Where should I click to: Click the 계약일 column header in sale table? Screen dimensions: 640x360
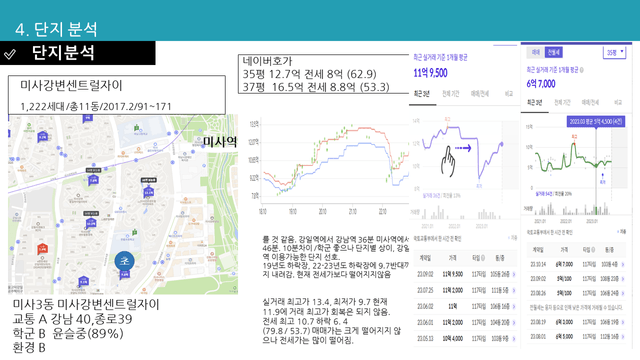(425, 258)
